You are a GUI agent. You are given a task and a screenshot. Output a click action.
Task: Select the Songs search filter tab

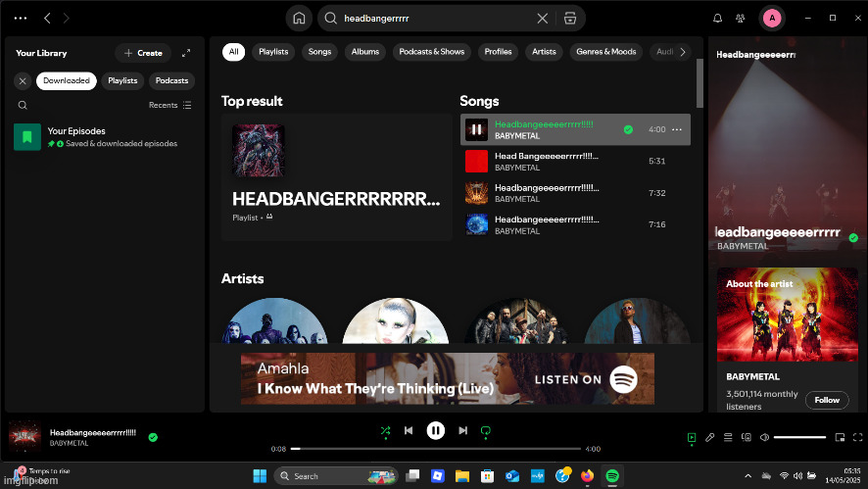pos(319,52)
